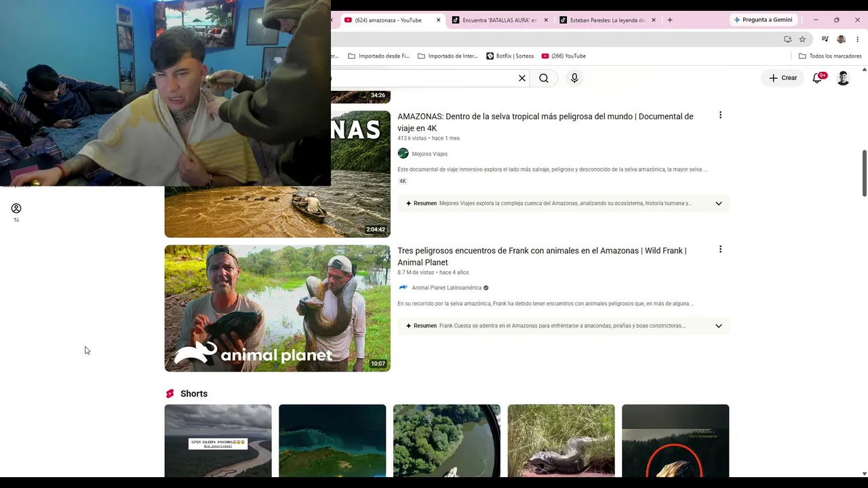This screenshot has height=488, width=868.
Task: Click description starting 'En su recorrido por la selva'
Action: pos(546,304)
